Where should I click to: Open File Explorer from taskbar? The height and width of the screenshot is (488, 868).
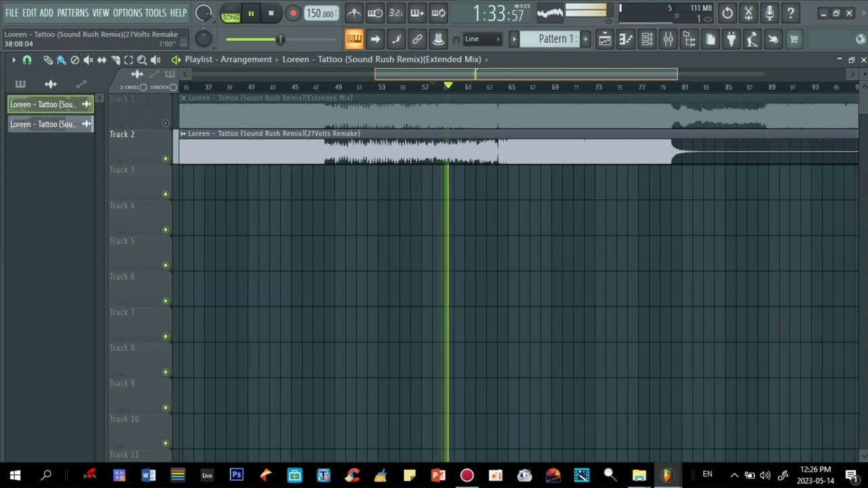[x=639, y=475]
